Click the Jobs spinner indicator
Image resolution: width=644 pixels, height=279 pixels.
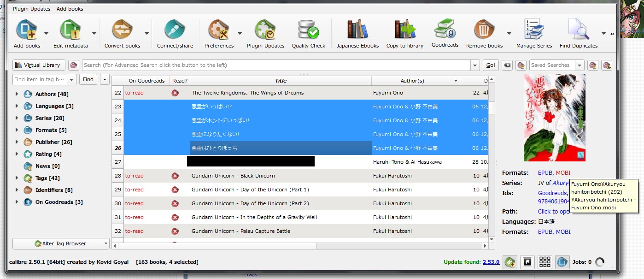click(x=599, y=262)
